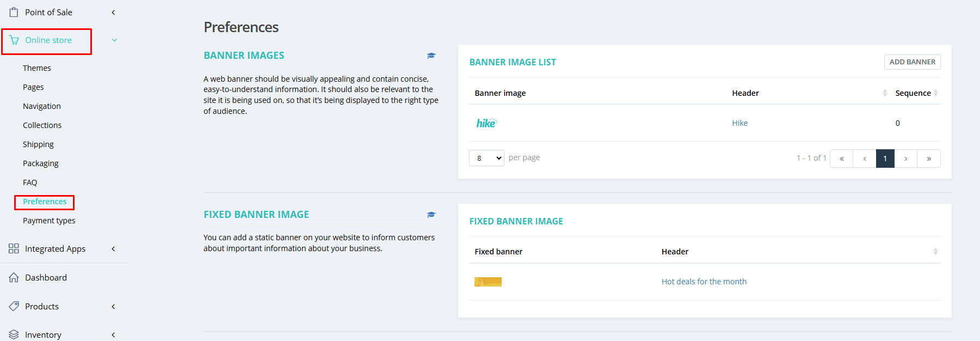Expand the Products menu chevron
The image size is (980, 341).
coord(113,307)
